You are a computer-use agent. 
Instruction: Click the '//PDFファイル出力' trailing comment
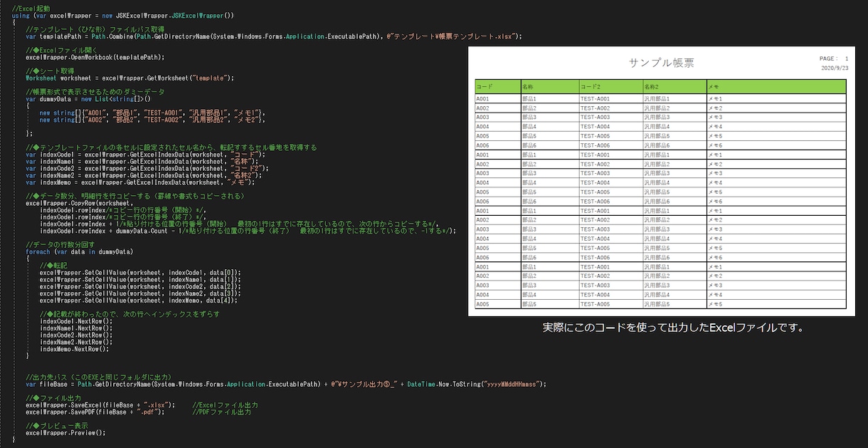point(221,412)
